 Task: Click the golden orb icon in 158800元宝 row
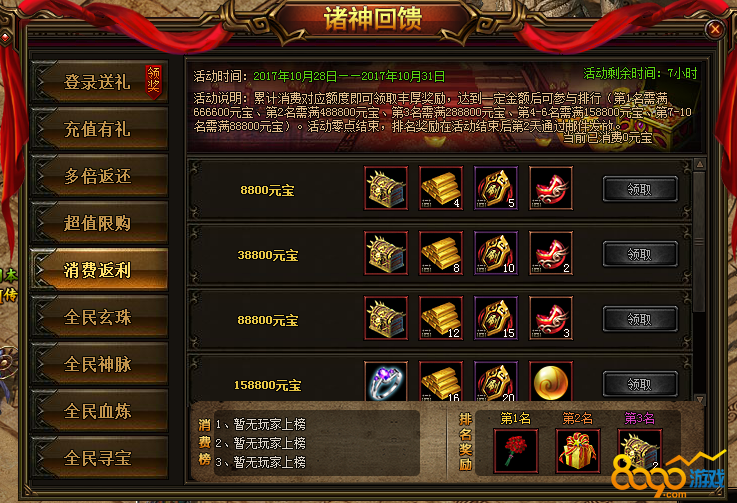(551, 381)
